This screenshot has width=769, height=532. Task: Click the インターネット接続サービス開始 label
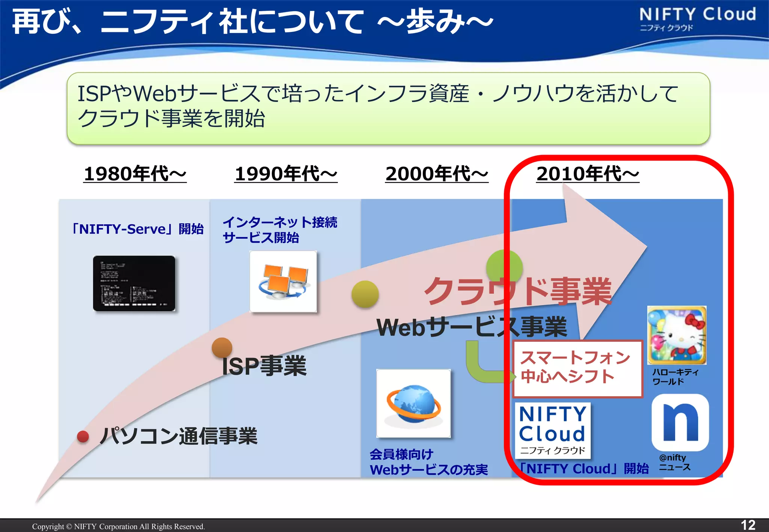click(x=280, y=230)
